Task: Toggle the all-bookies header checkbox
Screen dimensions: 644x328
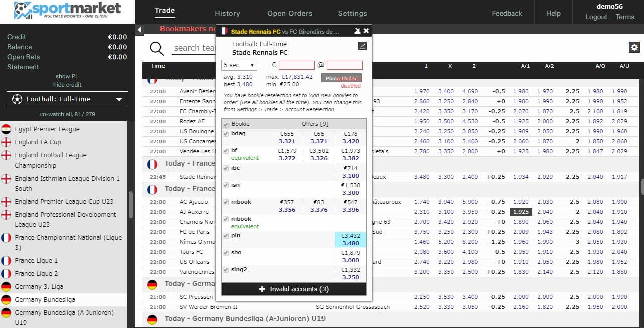Action: coord(226,124)
